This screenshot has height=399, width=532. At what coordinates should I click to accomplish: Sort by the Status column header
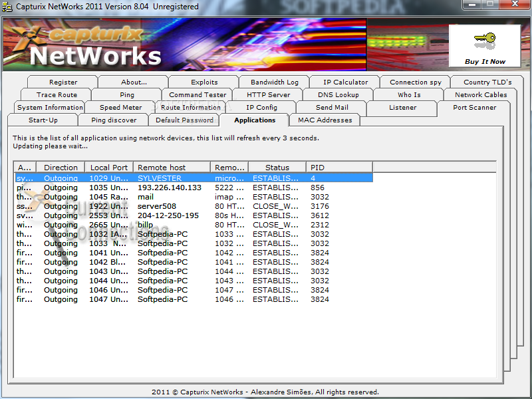point(277,168)
